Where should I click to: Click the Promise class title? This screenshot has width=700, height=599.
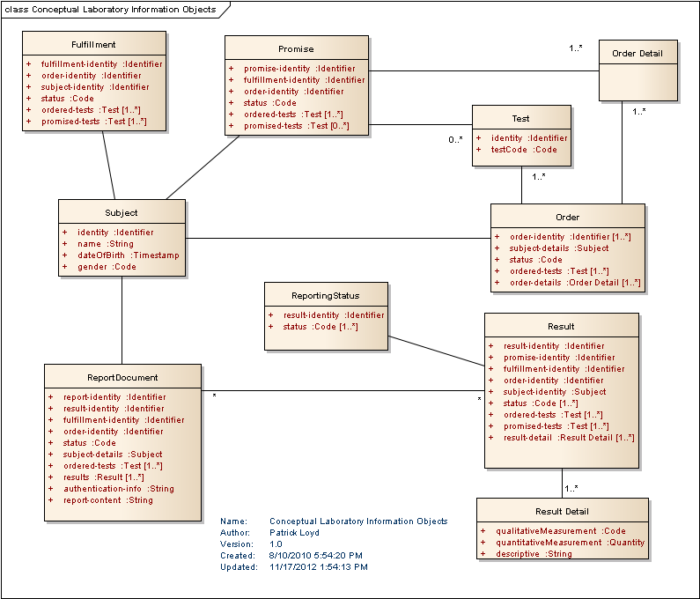click(x=296, y=48)
